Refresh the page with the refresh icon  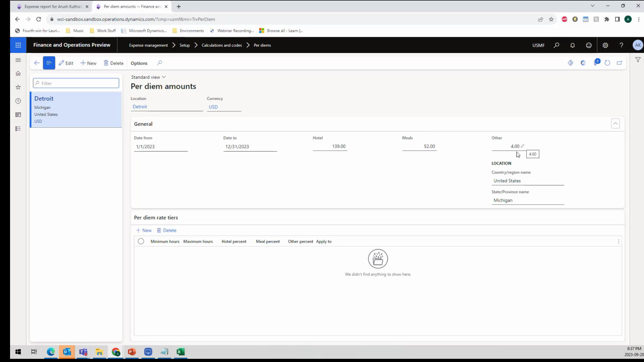[607, 63]
